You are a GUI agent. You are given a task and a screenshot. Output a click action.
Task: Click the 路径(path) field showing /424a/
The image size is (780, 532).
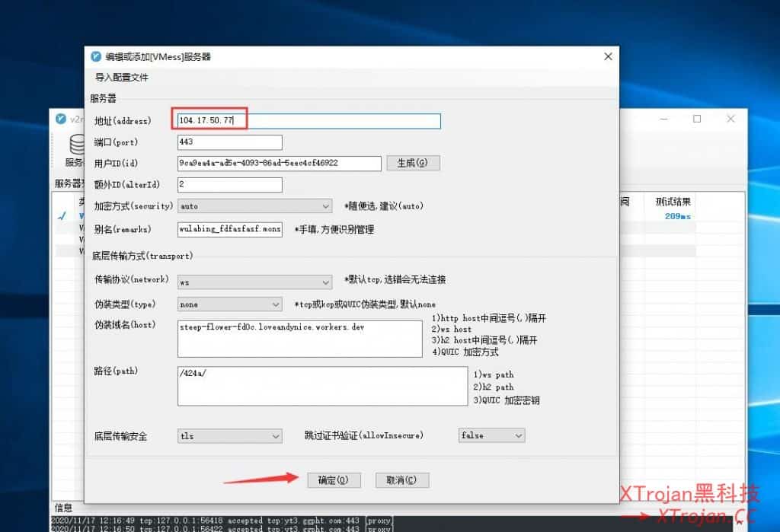point(320,385)
